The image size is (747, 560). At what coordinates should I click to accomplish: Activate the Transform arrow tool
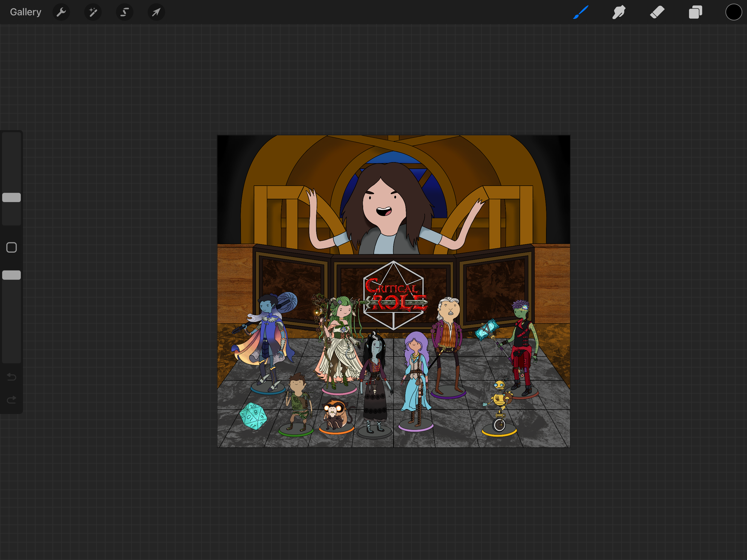[156, 13]
